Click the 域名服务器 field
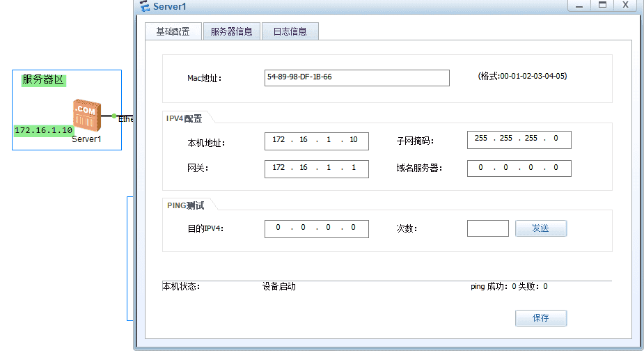The height and width of the screenshot is (353, 644). point(519,168)
